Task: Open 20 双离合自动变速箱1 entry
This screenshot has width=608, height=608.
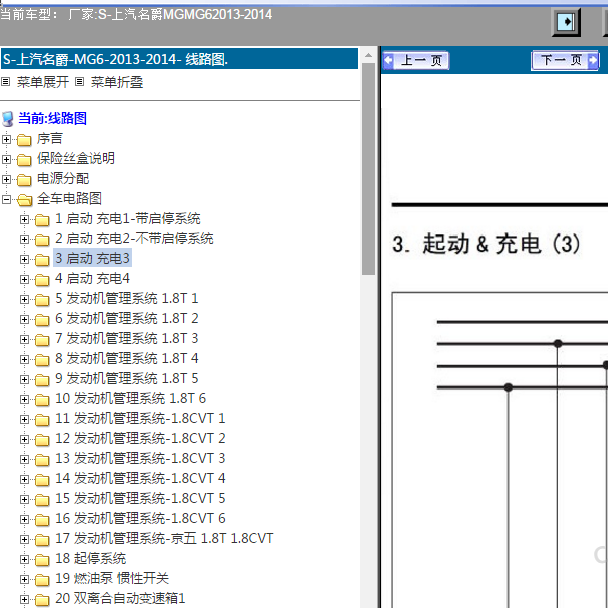Action: (120, 598)
